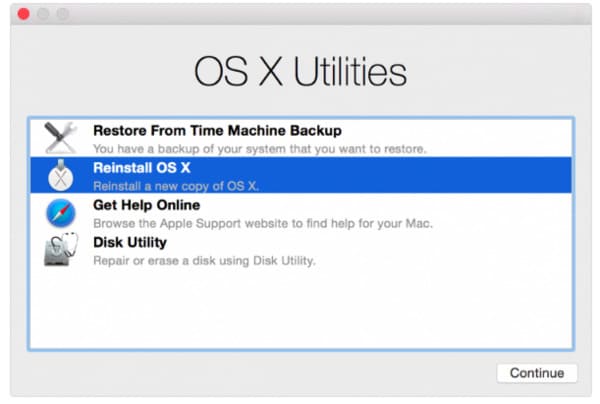This screenshot has width=600, height=404.
Task: Click the Safari compass icon
Action: [x=60, y=212]
